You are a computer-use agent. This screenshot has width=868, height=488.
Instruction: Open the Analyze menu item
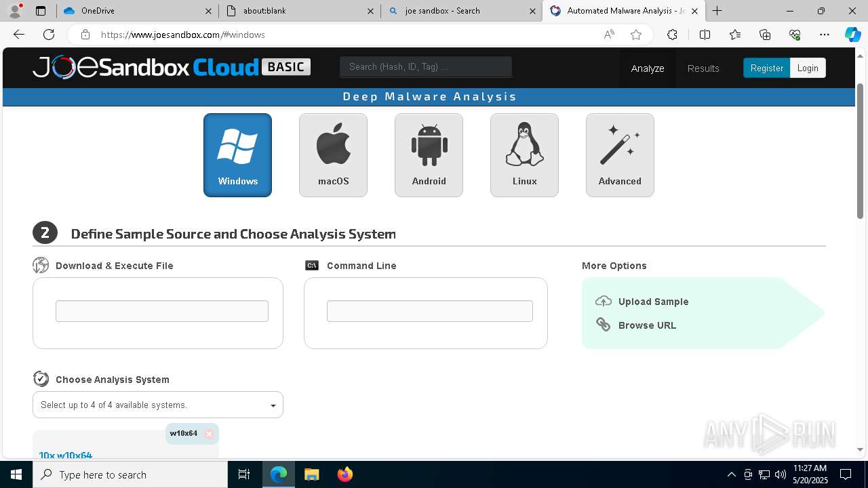(x=648, y=68)
